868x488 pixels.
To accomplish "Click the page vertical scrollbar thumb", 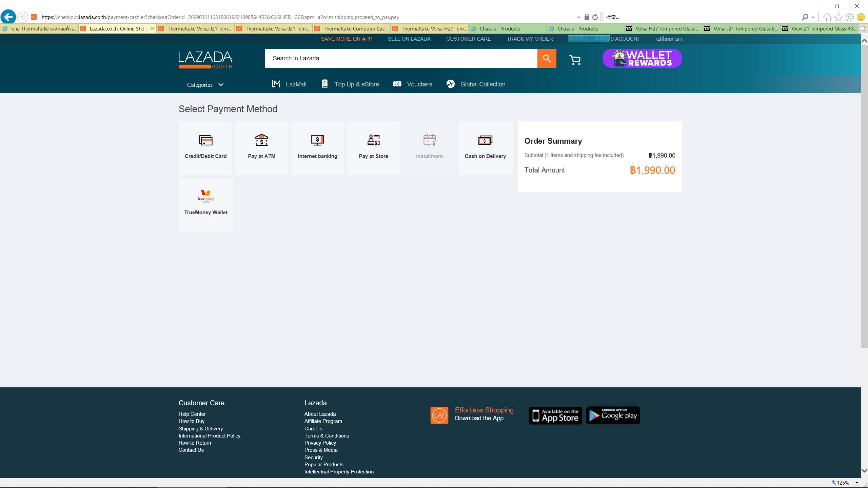I will [864, 196].
